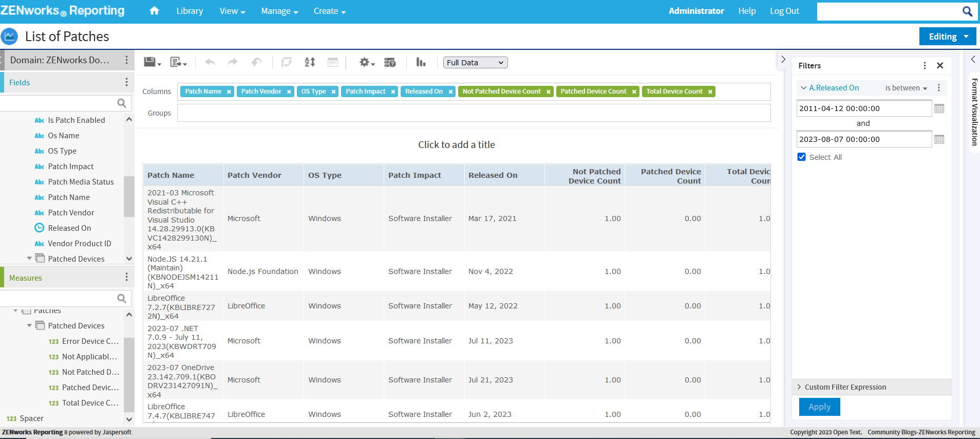This screenshot has width=980, height=439.
Task: Click the top search input field
Action: [x=889, y=11]
